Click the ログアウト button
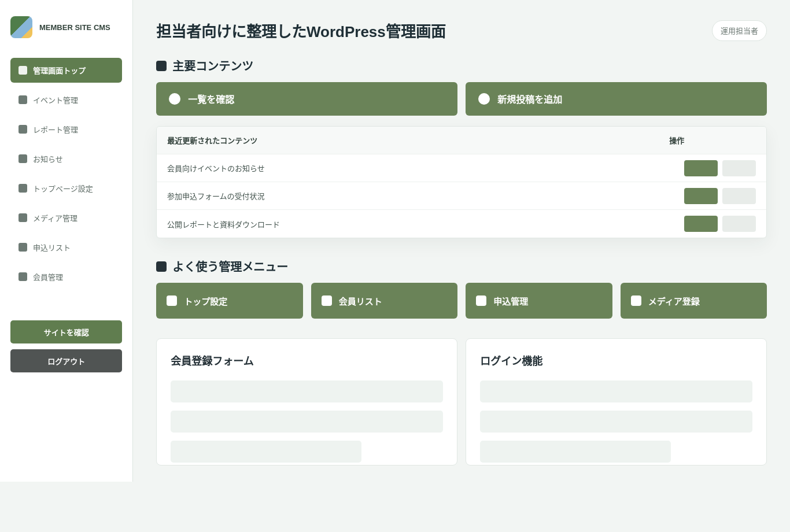The image size is (790, 532). (x=66, y=361)
